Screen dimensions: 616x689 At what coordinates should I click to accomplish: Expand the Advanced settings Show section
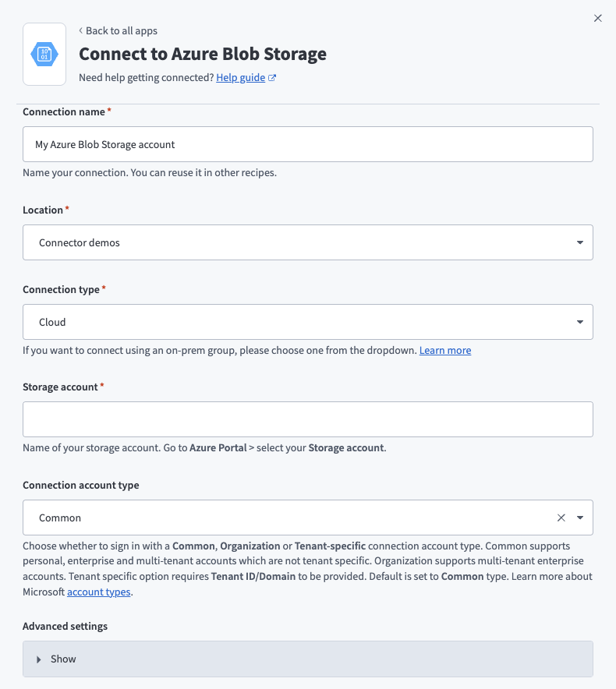(x=308, y=659)
